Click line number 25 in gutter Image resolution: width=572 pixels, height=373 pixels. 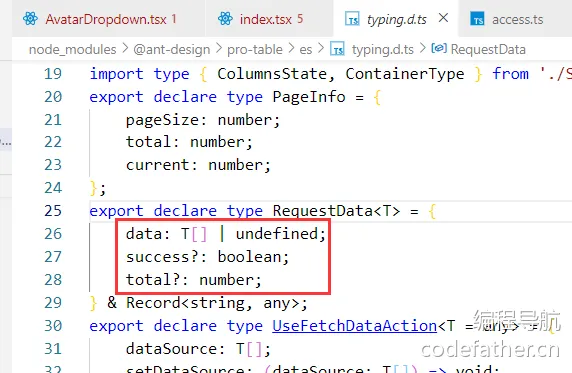[53, 211]
